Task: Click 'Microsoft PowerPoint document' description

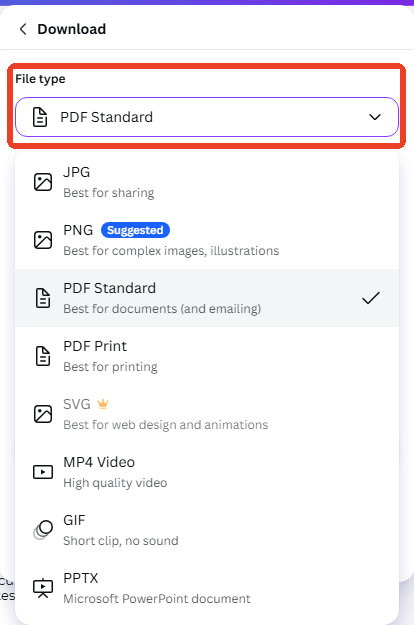Action: (157, 599)
